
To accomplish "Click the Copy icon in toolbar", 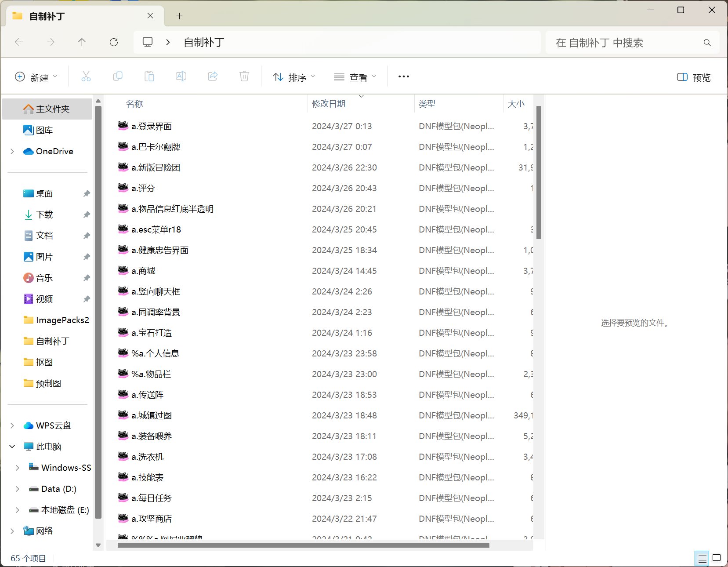I will (118, 76).
